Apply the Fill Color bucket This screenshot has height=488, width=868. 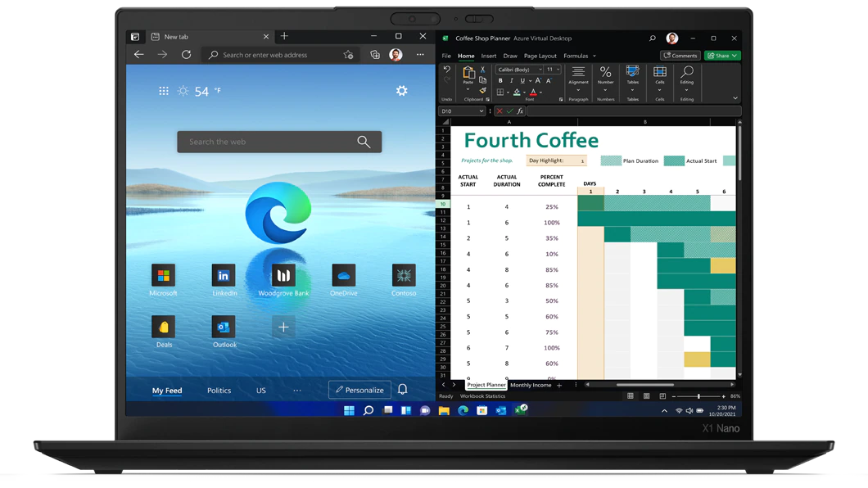click(517, 93)
